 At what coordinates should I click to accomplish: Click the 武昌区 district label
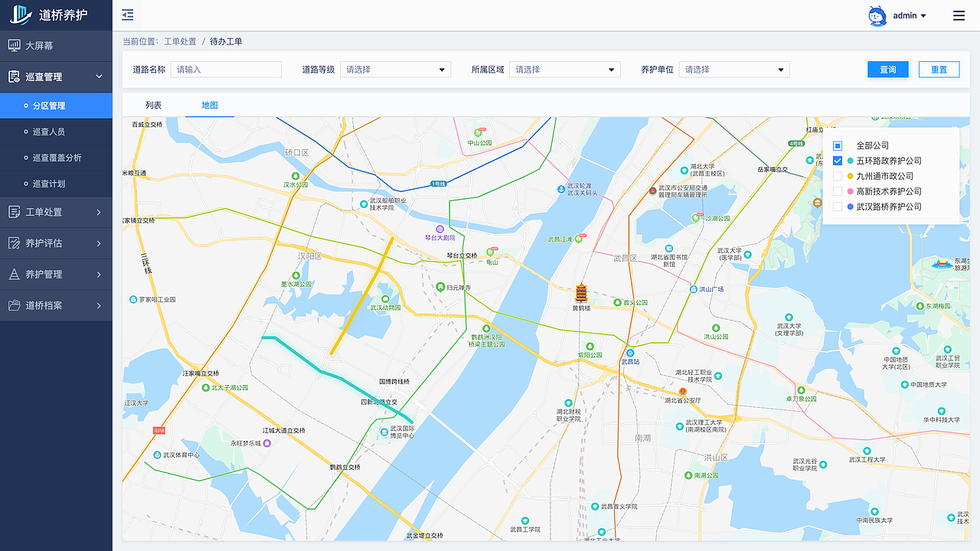(x=625, y=258)
